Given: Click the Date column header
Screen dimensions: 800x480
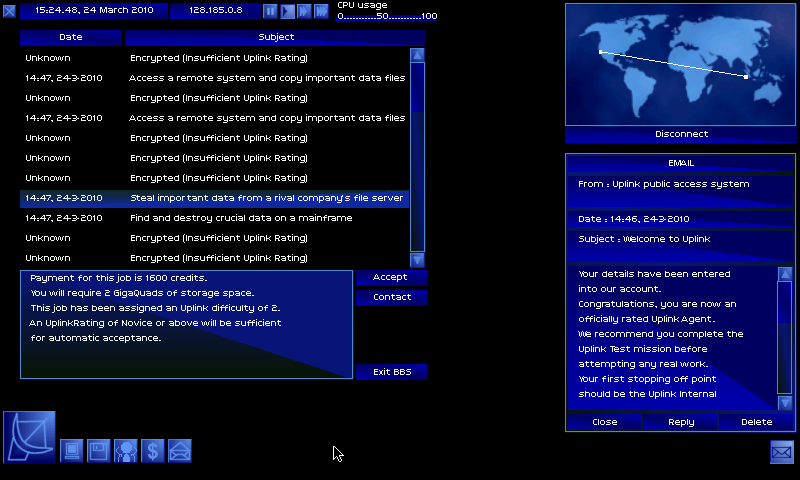Looking at the screenshot, I should [x=70, y=37].
